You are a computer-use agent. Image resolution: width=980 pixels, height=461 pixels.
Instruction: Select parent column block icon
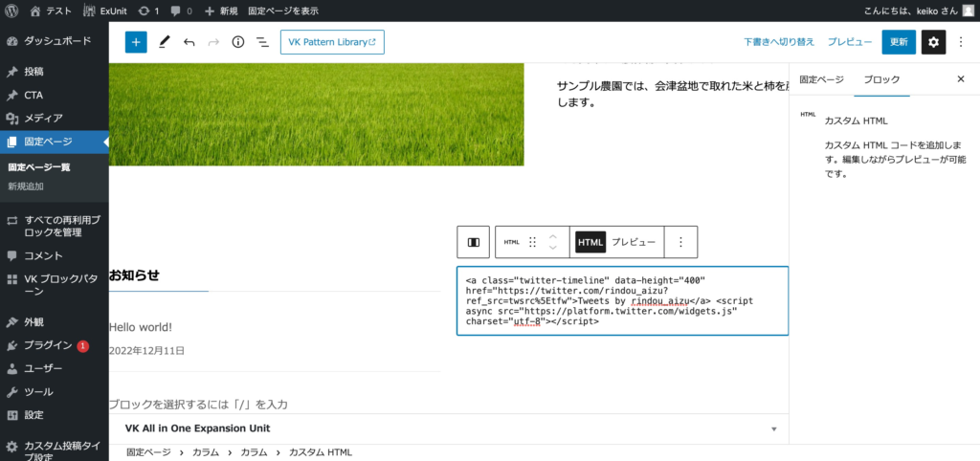474,242
